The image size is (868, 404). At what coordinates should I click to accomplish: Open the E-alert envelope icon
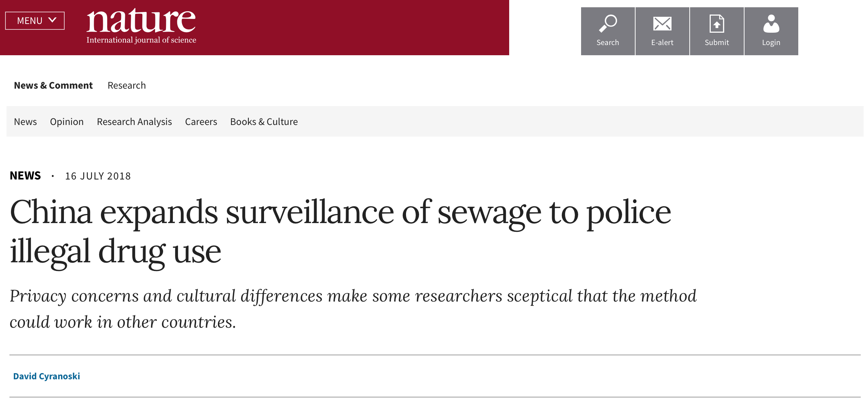[x=662, y=24]
